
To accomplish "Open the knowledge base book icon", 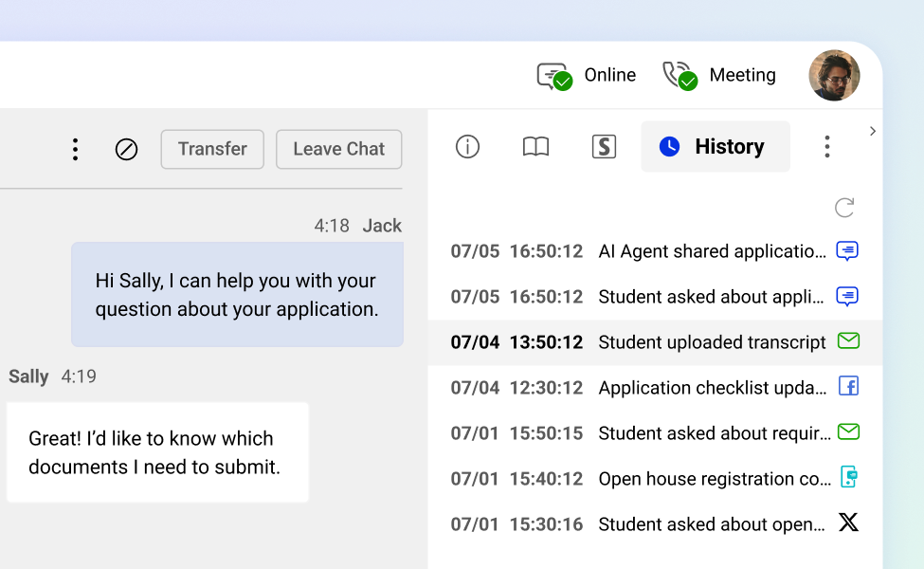I will (535, 146).
